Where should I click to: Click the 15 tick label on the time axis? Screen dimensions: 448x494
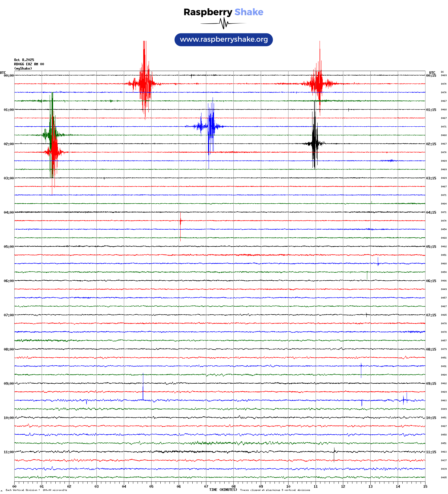click(425, 487)
